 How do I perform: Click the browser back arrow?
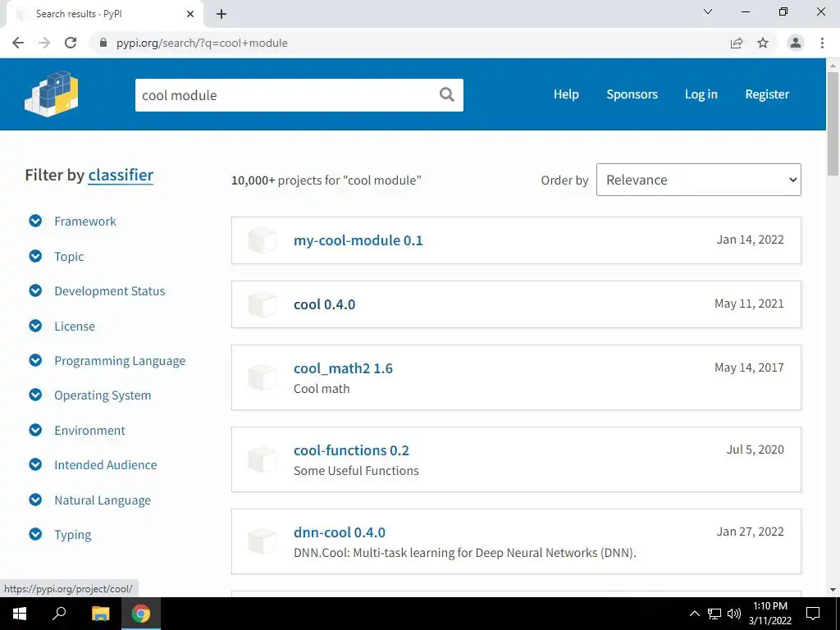pyautogui.click(x=18, y=43)
